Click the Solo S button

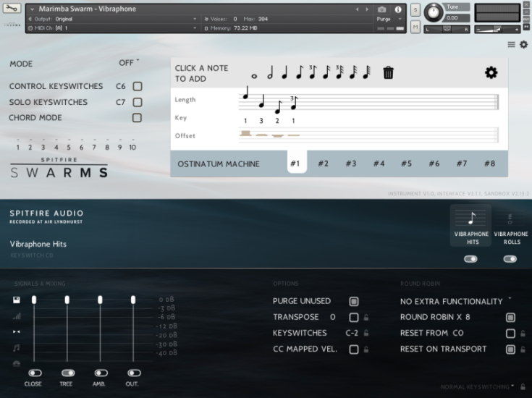[x=415, y=10]
